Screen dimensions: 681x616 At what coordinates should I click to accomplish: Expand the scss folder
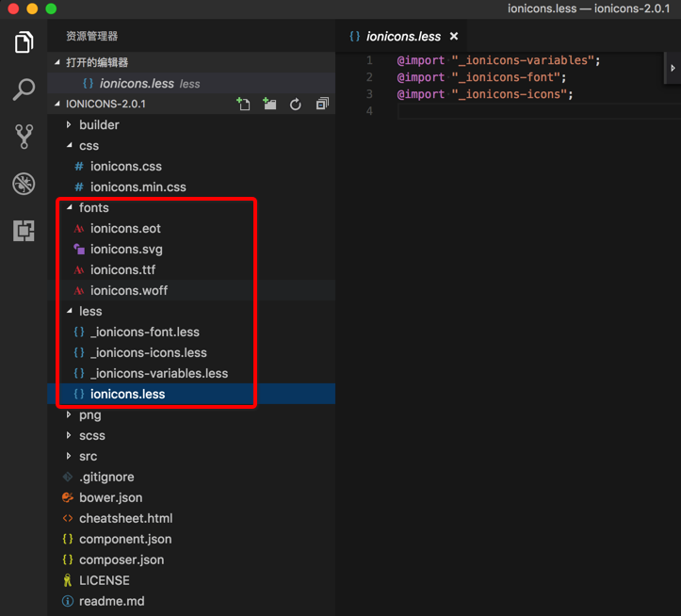pos(92,435)
